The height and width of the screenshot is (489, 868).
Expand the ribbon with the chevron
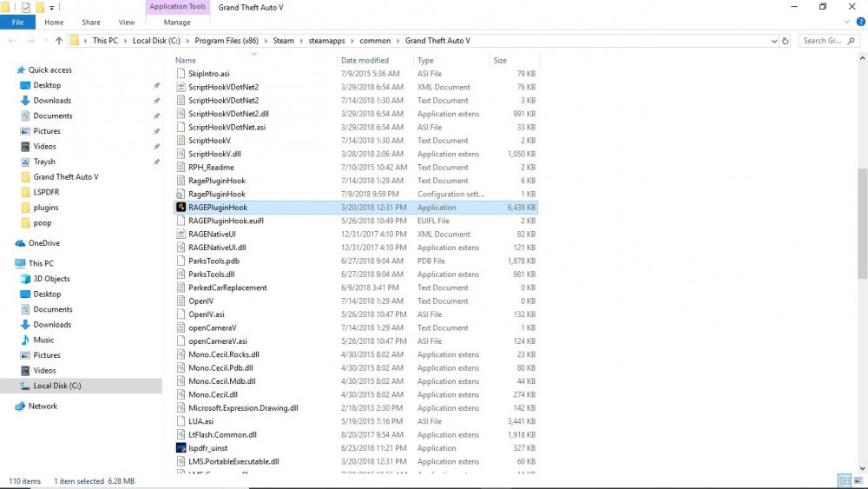coord(846,23)
